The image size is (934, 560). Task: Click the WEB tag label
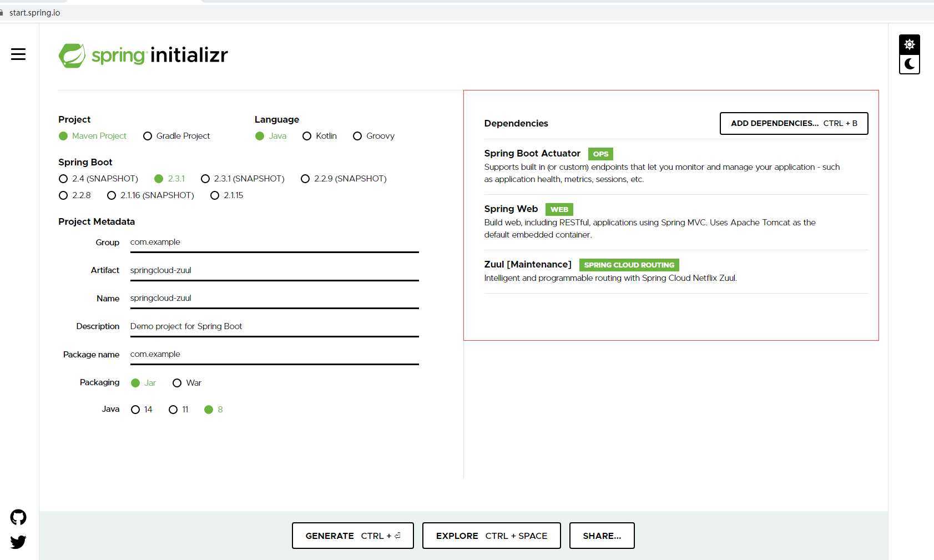pyautogui.click(x=559, y=209)
